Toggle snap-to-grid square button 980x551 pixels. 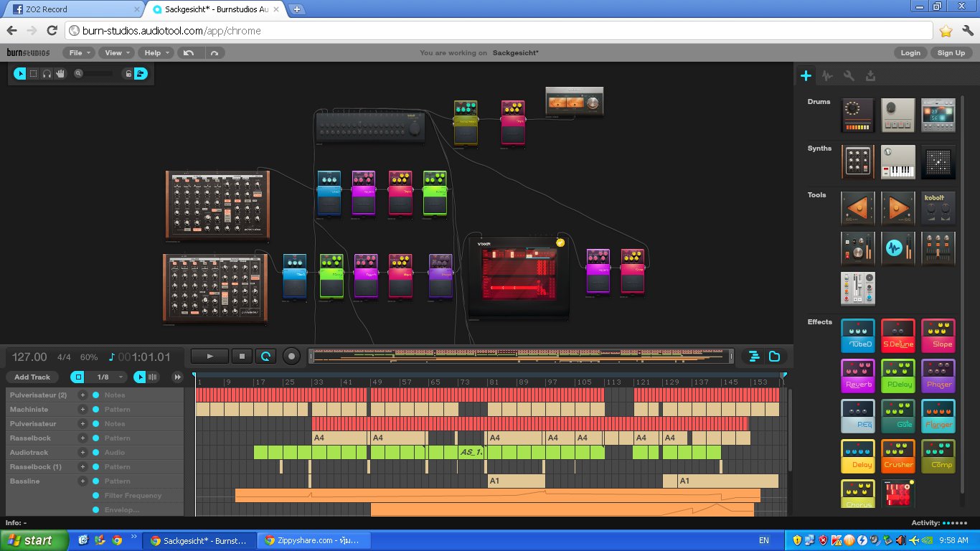tap(77, 377)
